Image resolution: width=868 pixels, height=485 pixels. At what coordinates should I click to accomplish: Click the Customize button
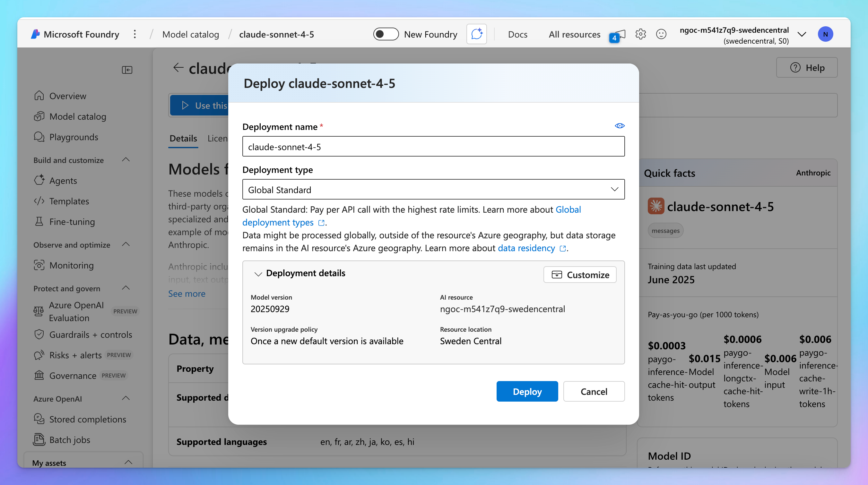pyautogui.click(x=580, y=275)
